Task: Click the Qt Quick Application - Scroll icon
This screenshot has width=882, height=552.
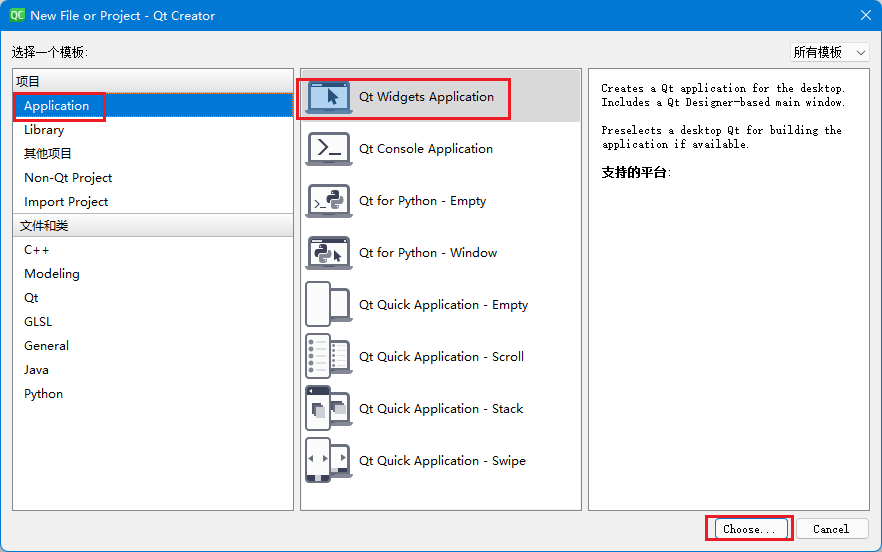Action: (x=329, y=356)
